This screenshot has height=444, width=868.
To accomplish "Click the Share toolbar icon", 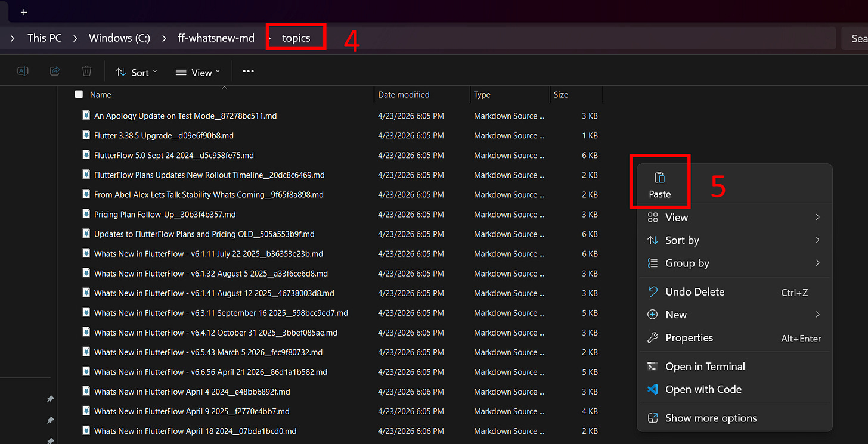I will tap(55, 72).
